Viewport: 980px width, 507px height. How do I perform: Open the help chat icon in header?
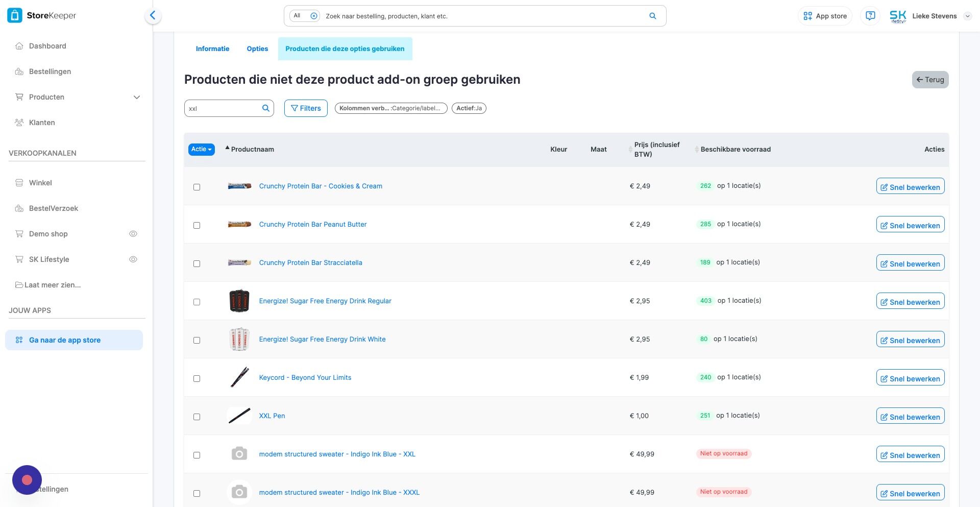point(870,16)
